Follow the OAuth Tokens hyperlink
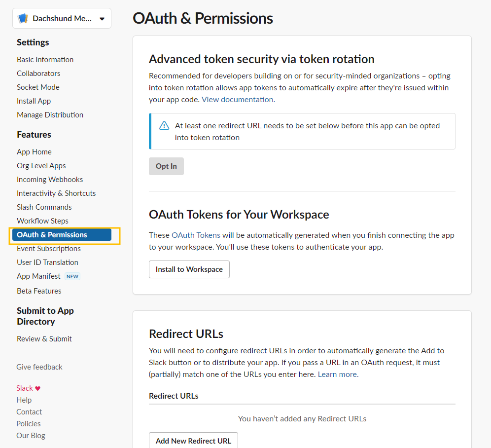 click(x=196, y=235)
